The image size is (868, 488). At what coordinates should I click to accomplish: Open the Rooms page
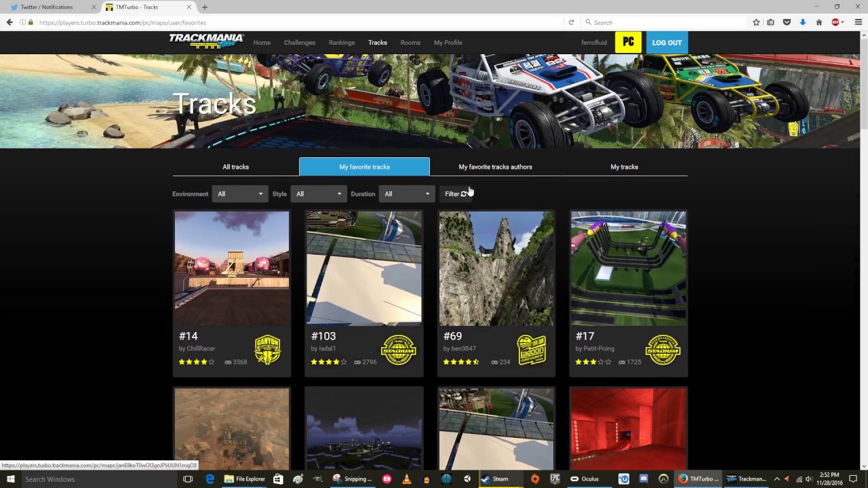[x=410, y=43]
